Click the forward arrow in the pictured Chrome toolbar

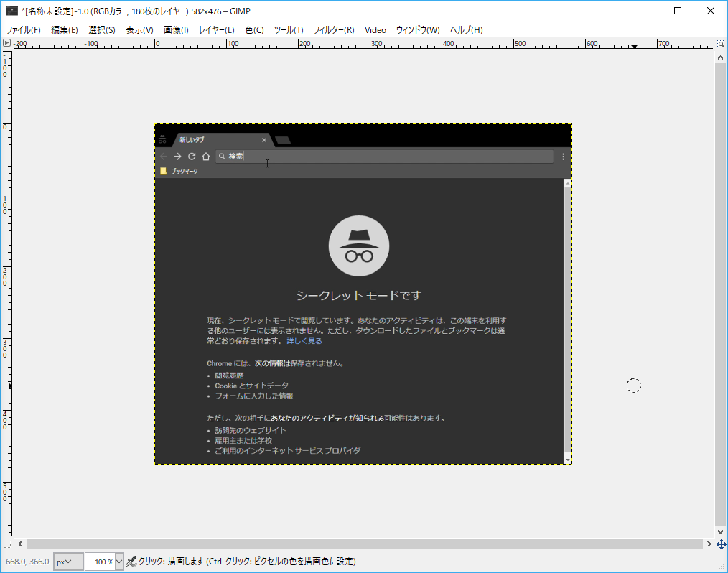coord(177,157)
